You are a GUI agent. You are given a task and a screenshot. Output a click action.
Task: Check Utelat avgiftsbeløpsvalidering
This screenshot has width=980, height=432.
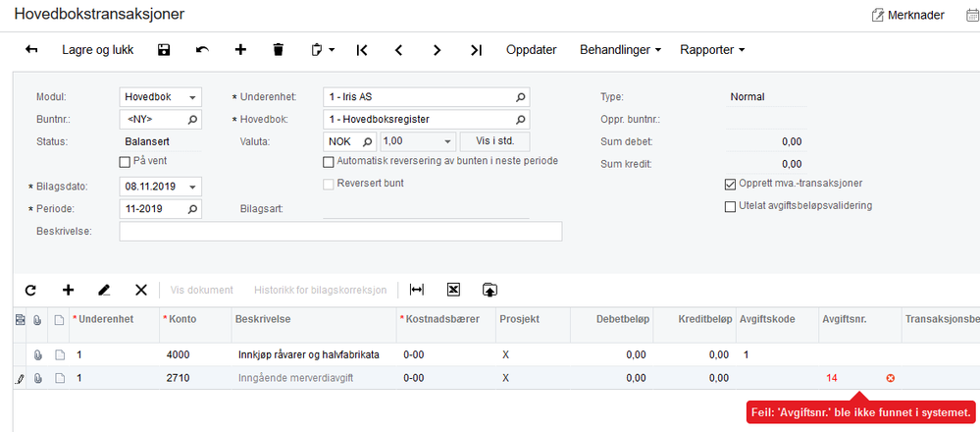pos(730,207)
